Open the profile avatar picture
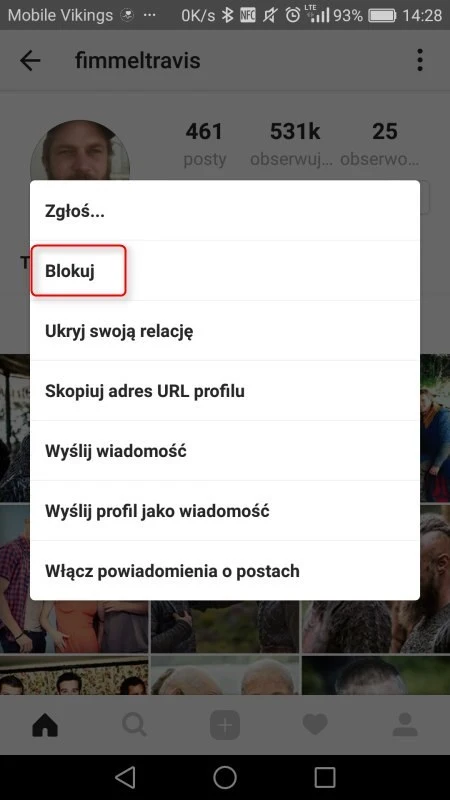 [x=80, y=151]
